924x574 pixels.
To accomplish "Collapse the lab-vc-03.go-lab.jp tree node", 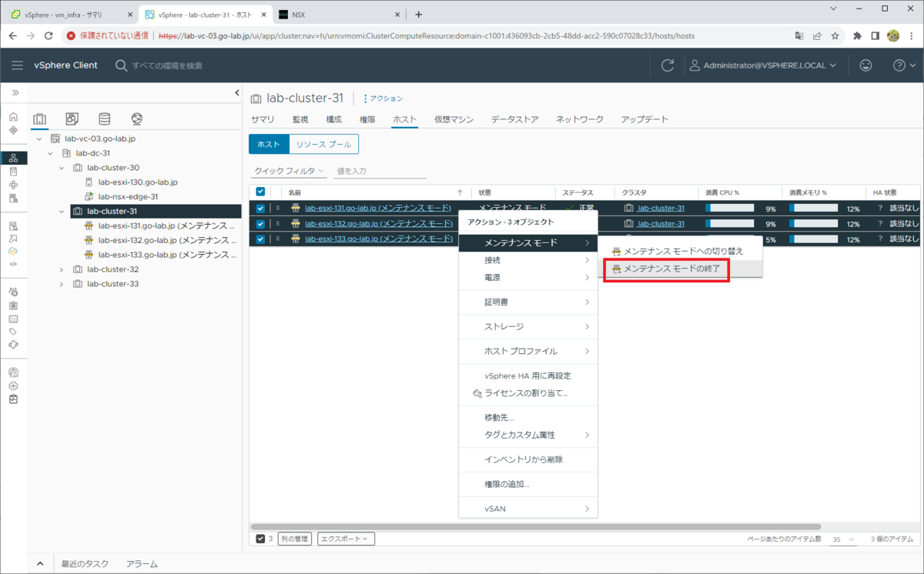I will click(39, 139).
